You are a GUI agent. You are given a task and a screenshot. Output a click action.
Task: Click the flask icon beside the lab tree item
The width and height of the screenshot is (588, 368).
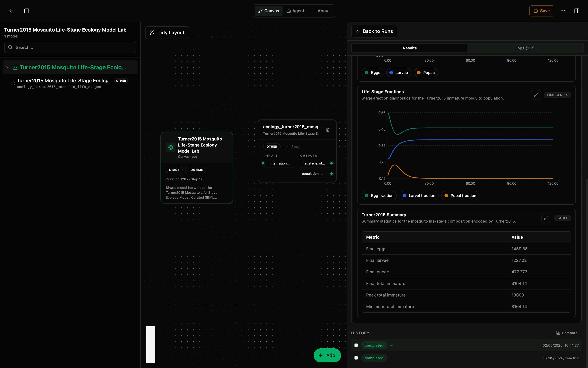coord(15,67)
